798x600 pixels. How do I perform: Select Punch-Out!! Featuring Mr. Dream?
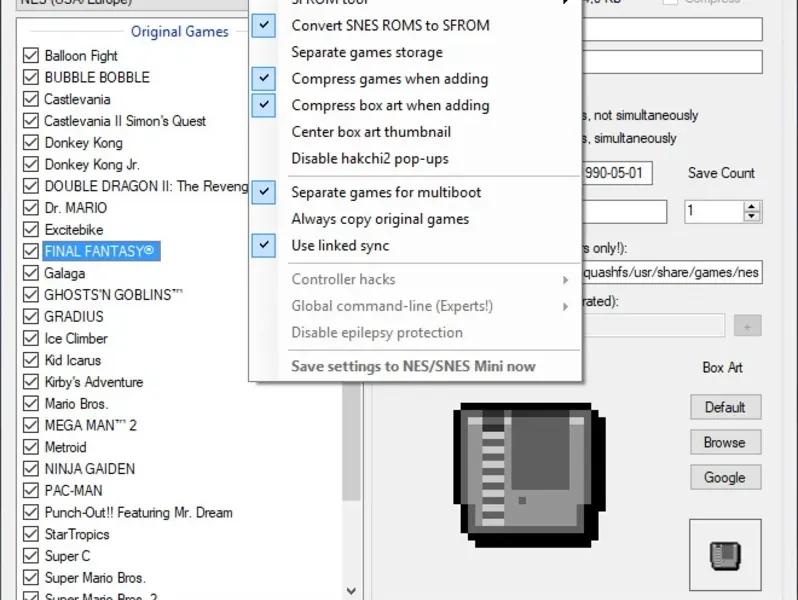138,512
